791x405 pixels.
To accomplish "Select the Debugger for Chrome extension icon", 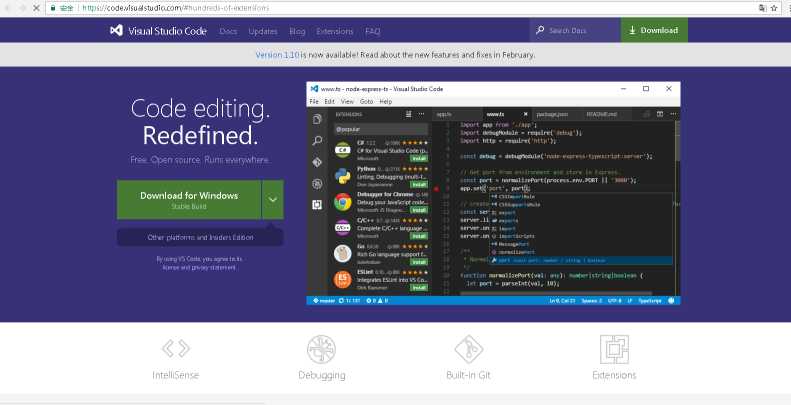I will click(x=343, y=202).
